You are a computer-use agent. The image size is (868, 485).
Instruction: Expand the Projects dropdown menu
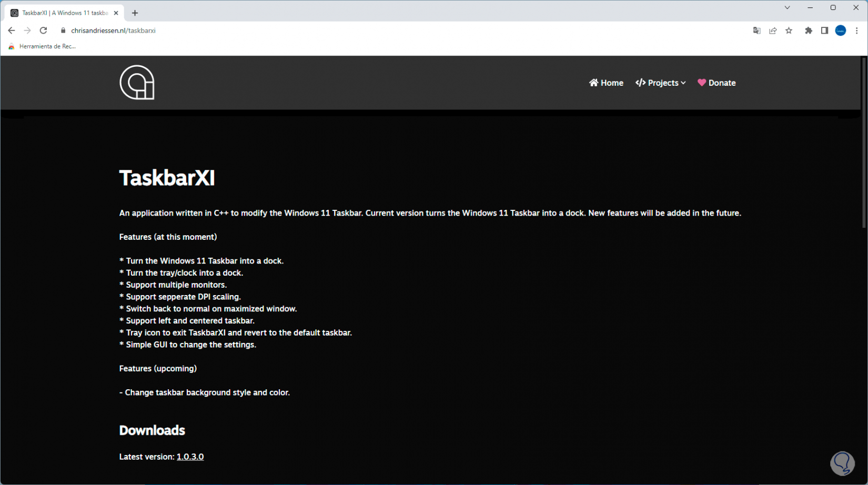tap(661, 83)
